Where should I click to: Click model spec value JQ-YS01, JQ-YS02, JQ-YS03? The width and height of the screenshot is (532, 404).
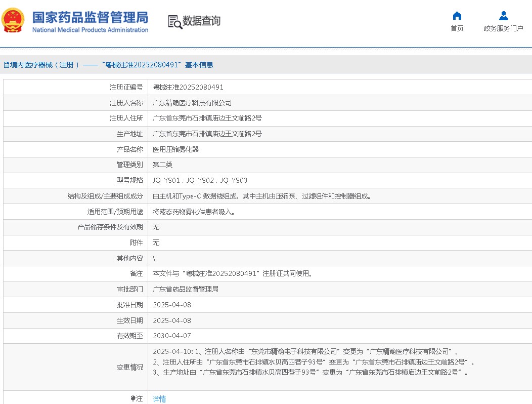[200, 180]
